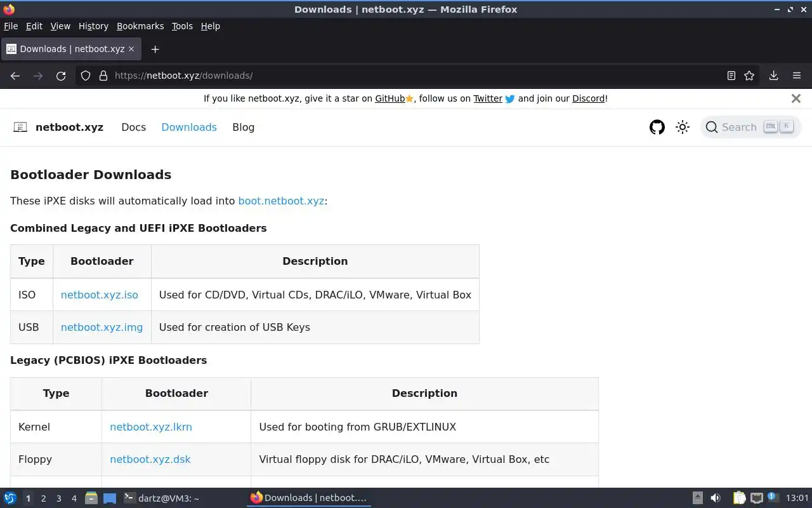Open the Tools menu
This screenshot has width=812, height=508.
182,26
